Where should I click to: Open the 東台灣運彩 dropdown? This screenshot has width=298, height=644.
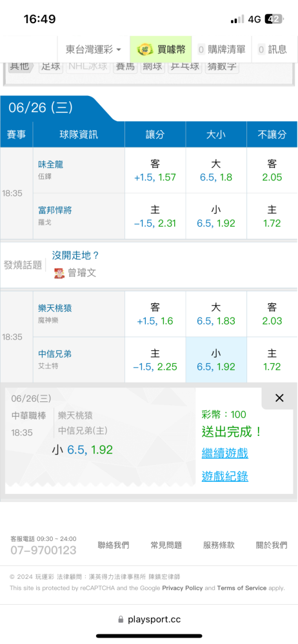[x=94, y=50]
